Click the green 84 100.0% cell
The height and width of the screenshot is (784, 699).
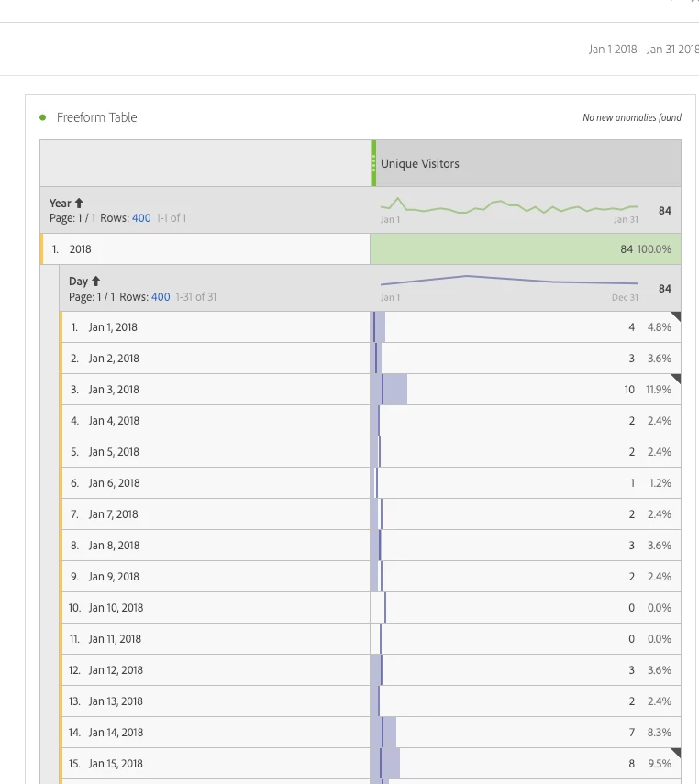526,249
